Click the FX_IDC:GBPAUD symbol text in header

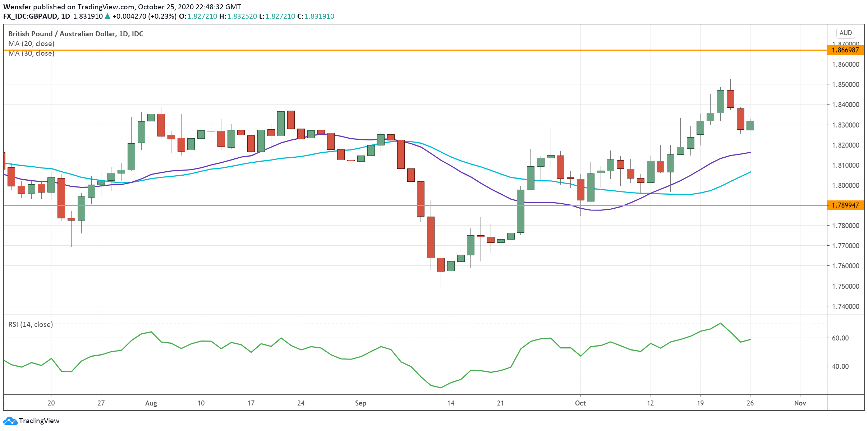point(31,16)
